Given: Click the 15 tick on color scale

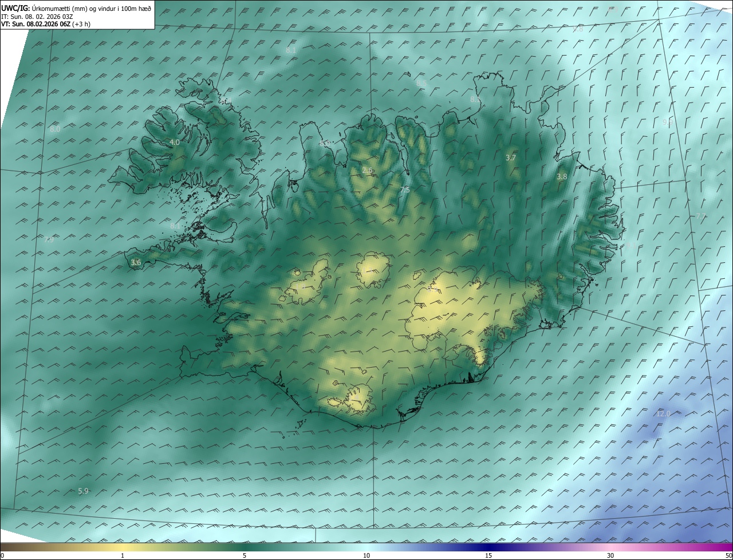Looking at the screenshot, I should (x=488, y=555).
